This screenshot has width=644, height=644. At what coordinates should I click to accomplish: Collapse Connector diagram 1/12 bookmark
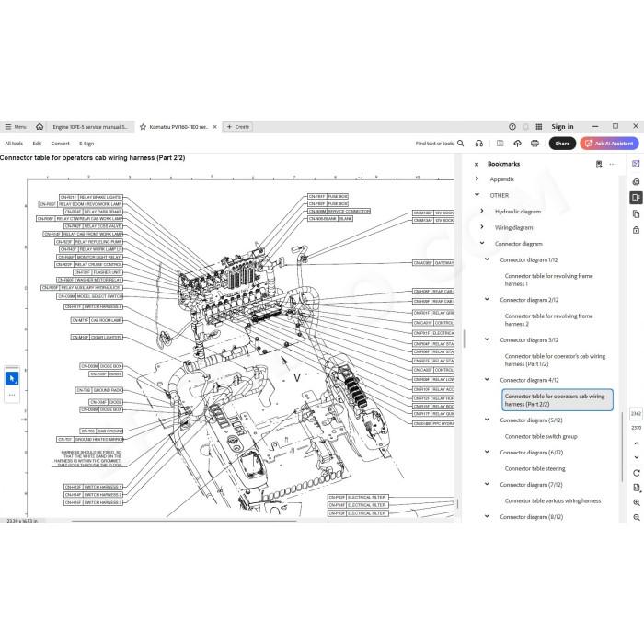(x=487, y=259)
